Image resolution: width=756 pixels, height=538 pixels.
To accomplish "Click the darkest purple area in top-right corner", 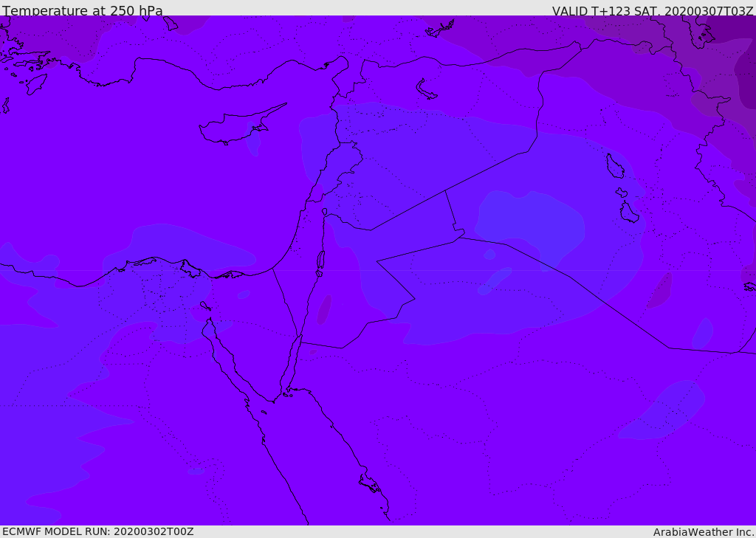I will coord(746,74).
